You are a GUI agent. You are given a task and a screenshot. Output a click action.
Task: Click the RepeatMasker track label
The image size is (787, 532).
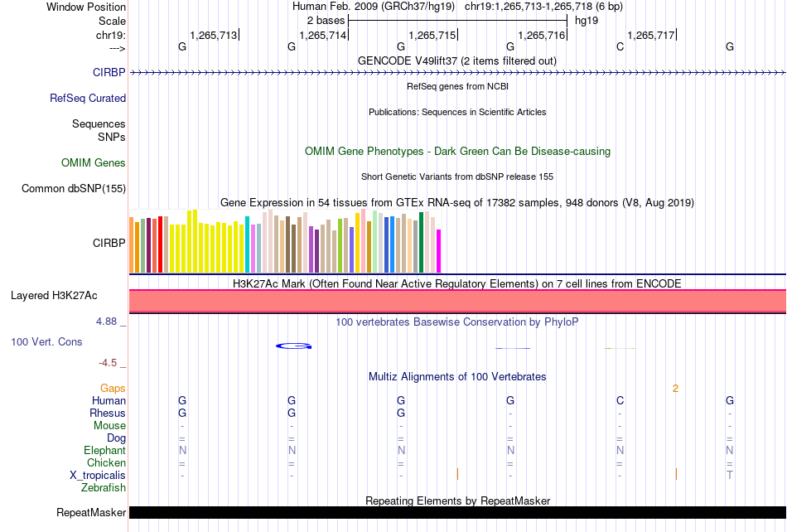pos(91,512)
